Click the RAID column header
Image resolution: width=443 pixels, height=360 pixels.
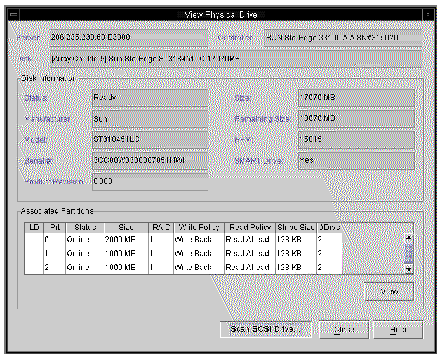[161, 228]
